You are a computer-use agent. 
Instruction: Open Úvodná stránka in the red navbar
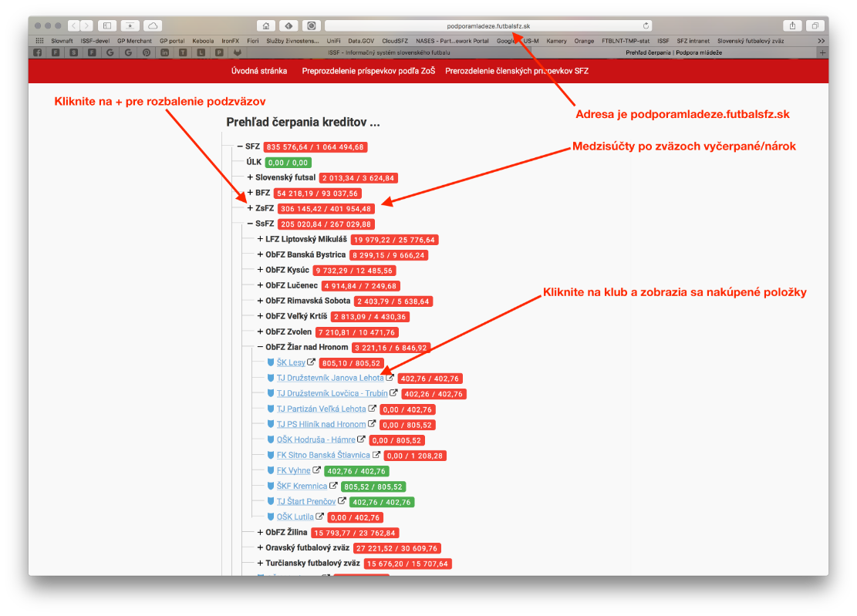click(x=259, y=71)
